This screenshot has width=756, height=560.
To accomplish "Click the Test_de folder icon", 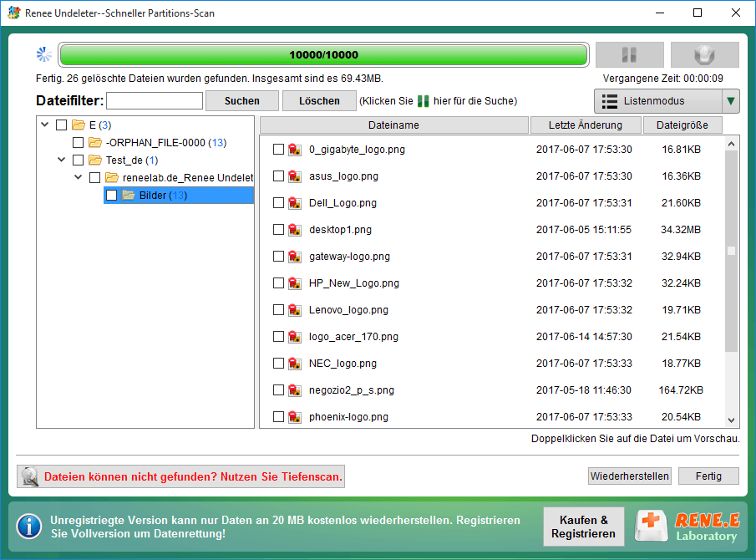I will click(95, 160).
